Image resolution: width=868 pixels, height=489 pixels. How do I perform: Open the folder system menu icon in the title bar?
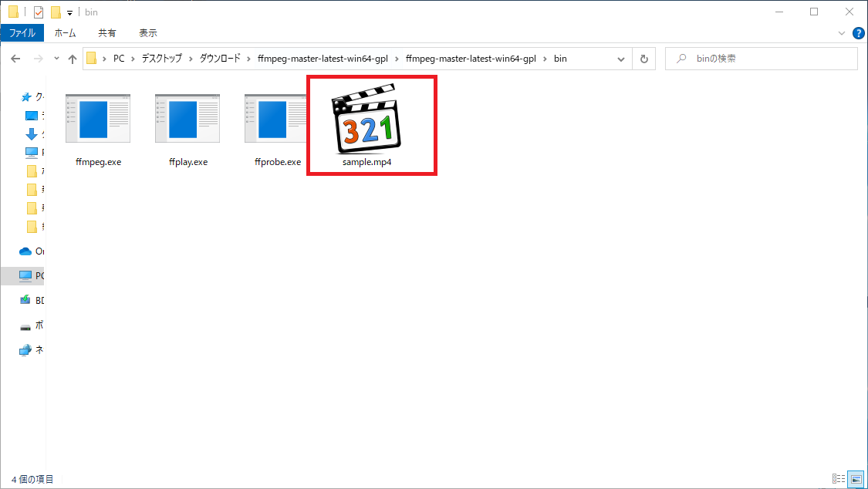tap(13, 12)
